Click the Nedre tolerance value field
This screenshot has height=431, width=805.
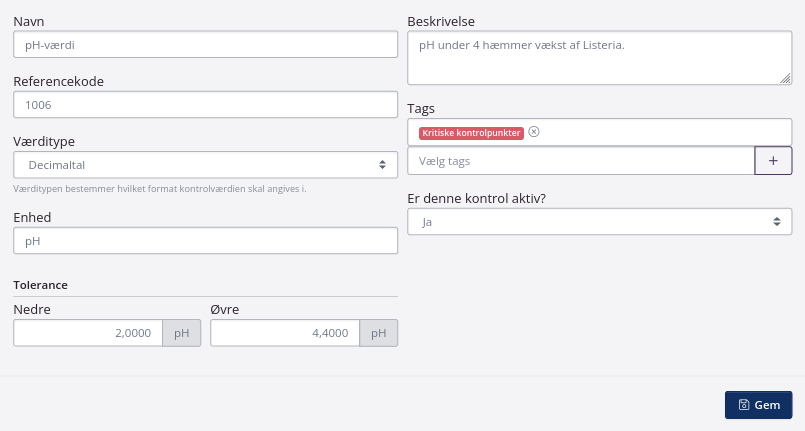click(x=88, y=333)
